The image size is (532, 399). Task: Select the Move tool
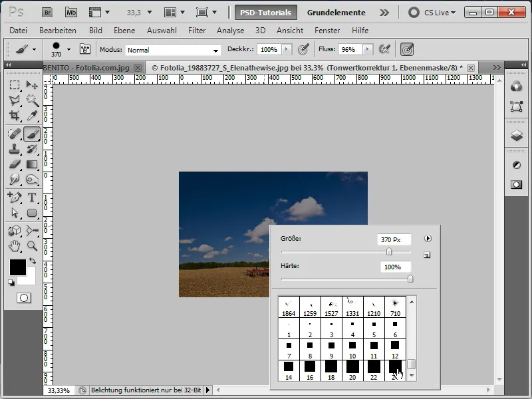pyautogui.click(x=32, y=85)
